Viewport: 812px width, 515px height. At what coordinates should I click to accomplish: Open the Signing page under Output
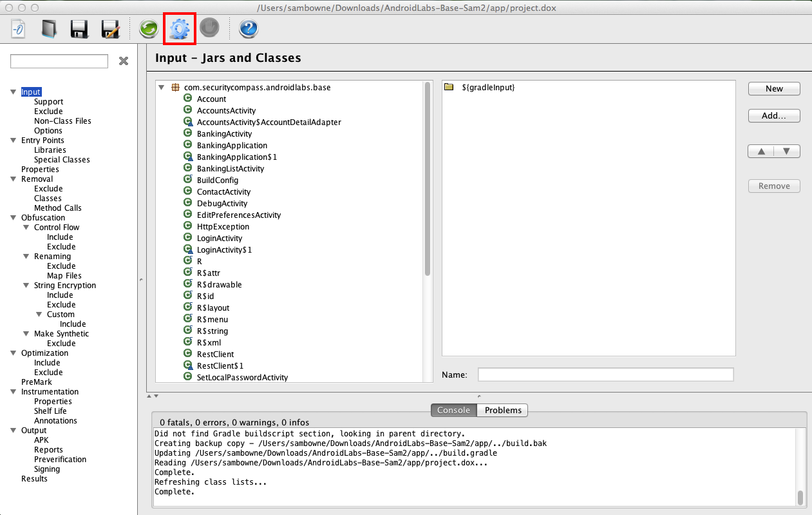click(x=47, y=469)
